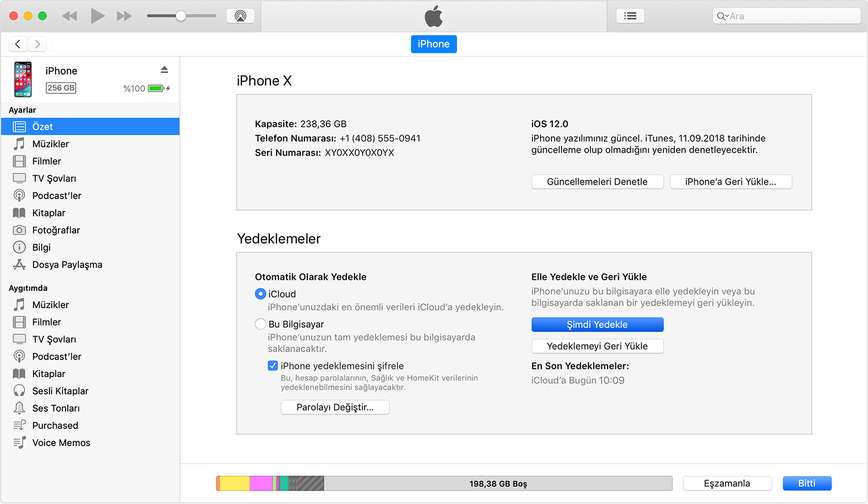Click the play button in toolbar
This screenshot has height=504, width=868.
pos(97,16)
